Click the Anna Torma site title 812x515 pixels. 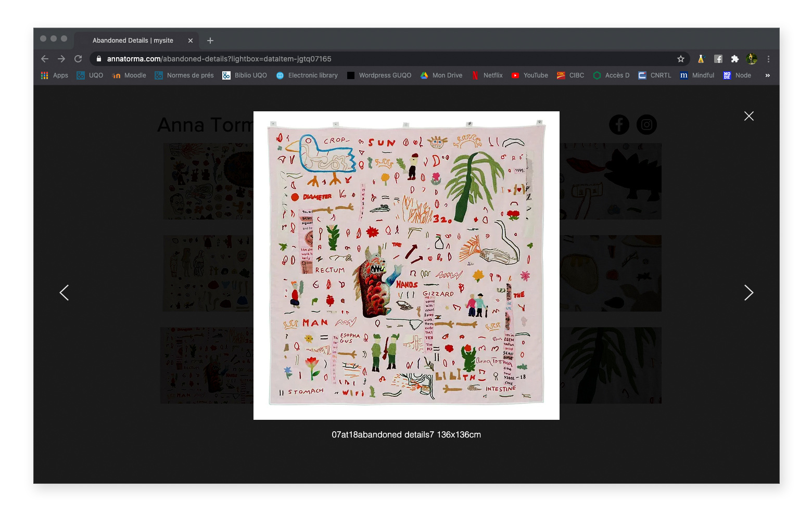[x=206, y=125]
